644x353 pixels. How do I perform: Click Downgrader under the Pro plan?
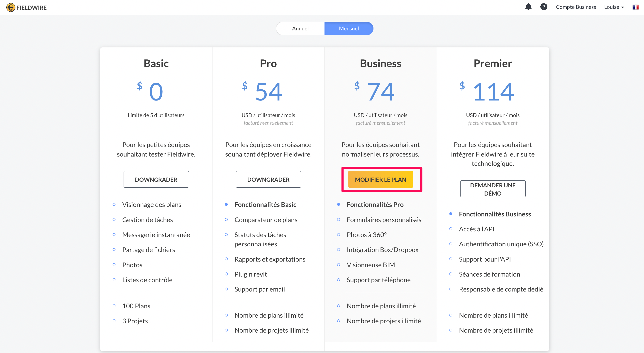[x=268, y=179]
